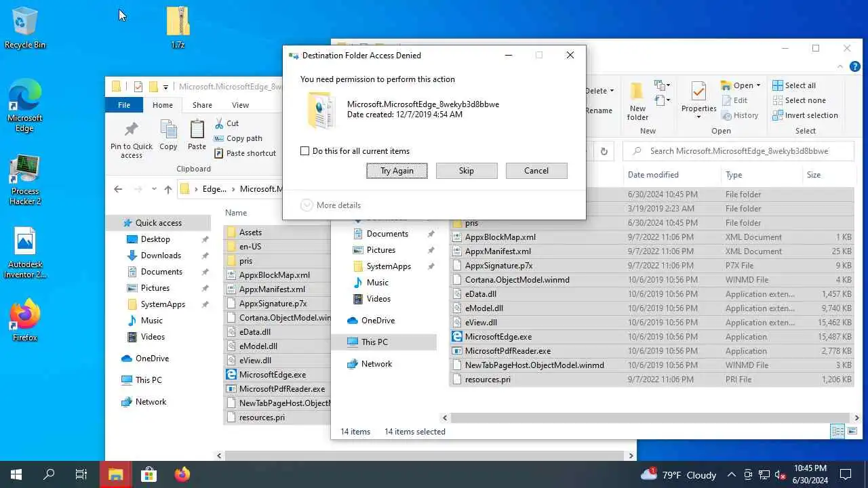Check 'Do this for all current items'
This screenshot has width=868, height=488.
point(305,151)
